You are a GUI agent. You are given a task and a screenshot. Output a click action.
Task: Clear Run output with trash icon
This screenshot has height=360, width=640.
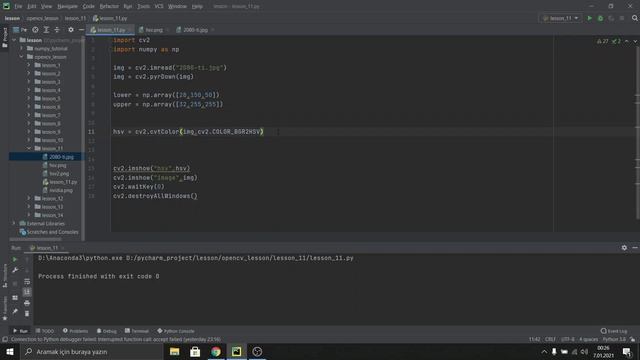tap(27, 313)
